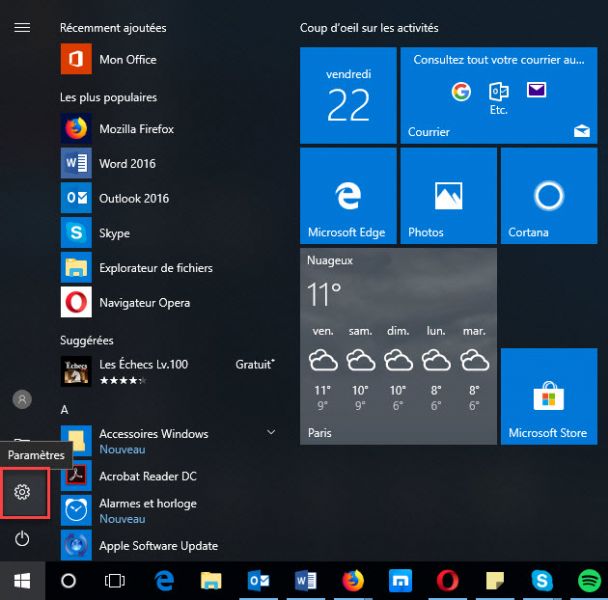The width and height of the screenshot is (608, 600).
Task: Open Word from the taskbar
Action: click(x=306, y=581)
